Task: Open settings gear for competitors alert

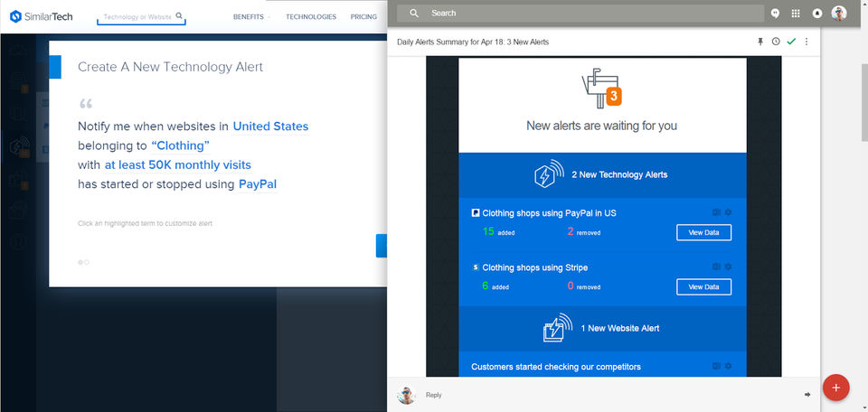Action: click(728, 366)
